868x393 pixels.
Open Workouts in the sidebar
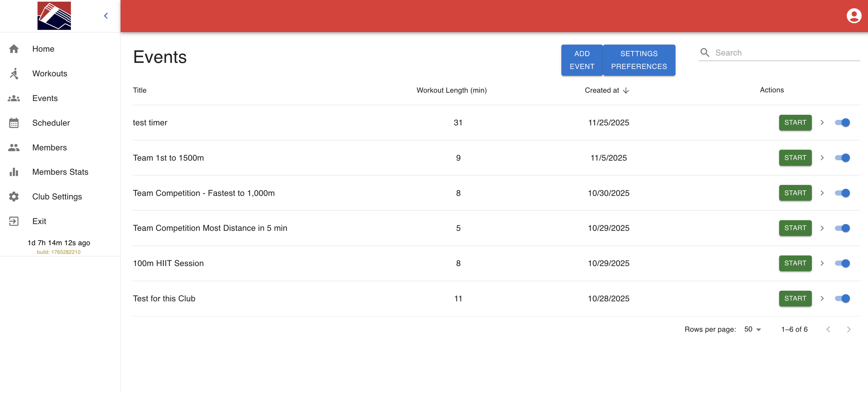60,74
